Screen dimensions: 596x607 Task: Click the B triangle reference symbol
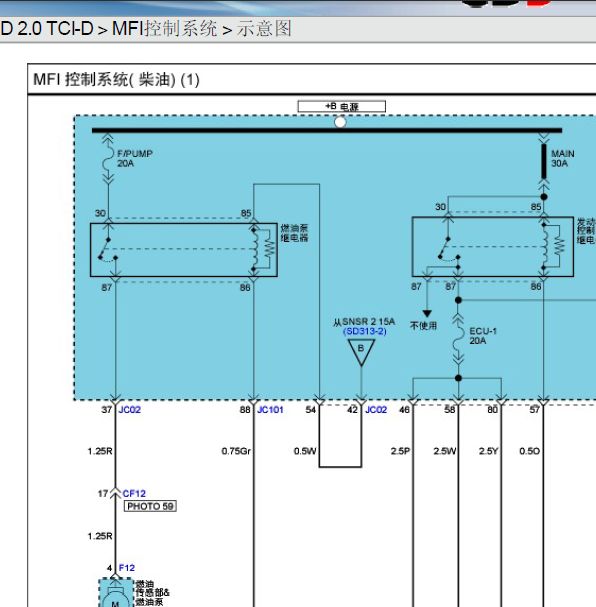pyautogui.click(x=361, y=352)
